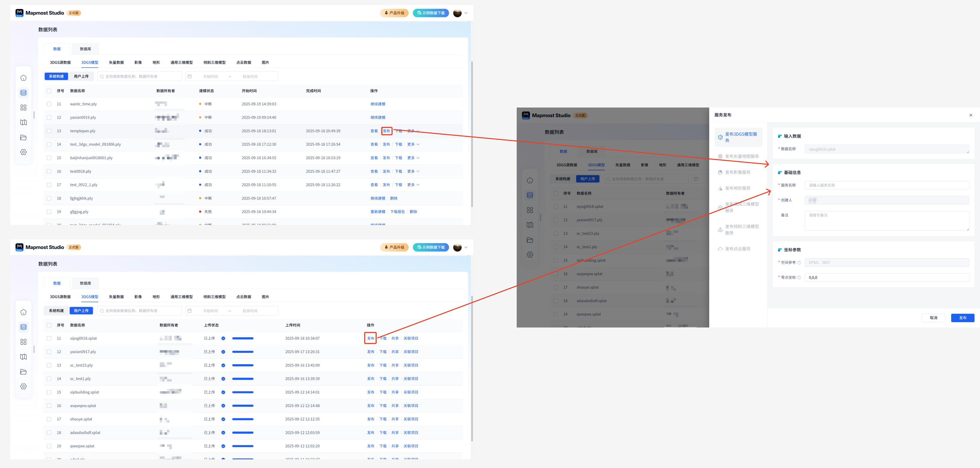This screenshot has height=468, width=980.
Task: Click upload progress bar for yaxian0917.ply
Action: click(242, 352)
